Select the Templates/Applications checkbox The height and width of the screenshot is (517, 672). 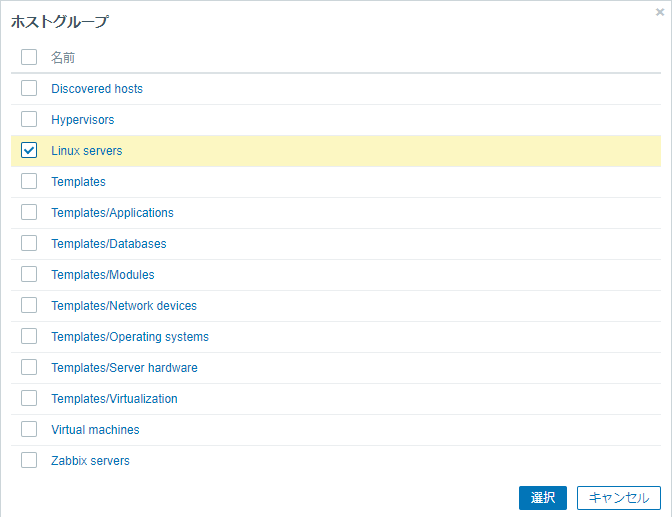tap(29, 212)
